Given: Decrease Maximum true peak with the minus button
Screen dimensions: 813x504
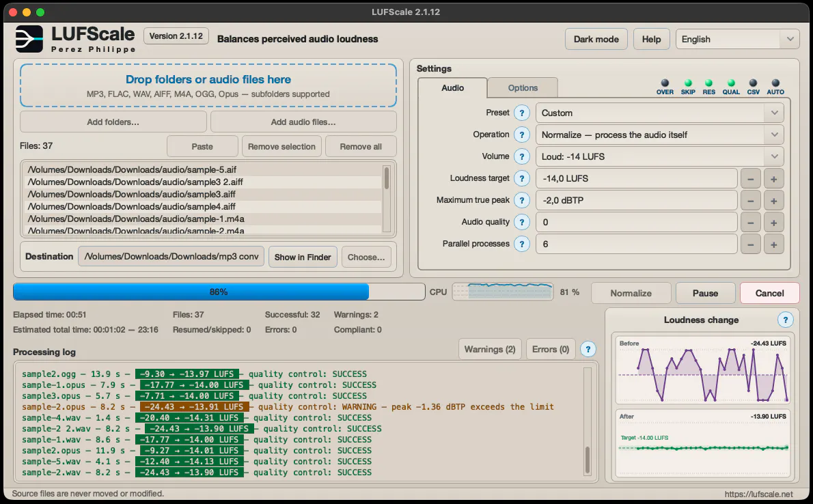Looking at the screenshot, I should tap(750, 201).
